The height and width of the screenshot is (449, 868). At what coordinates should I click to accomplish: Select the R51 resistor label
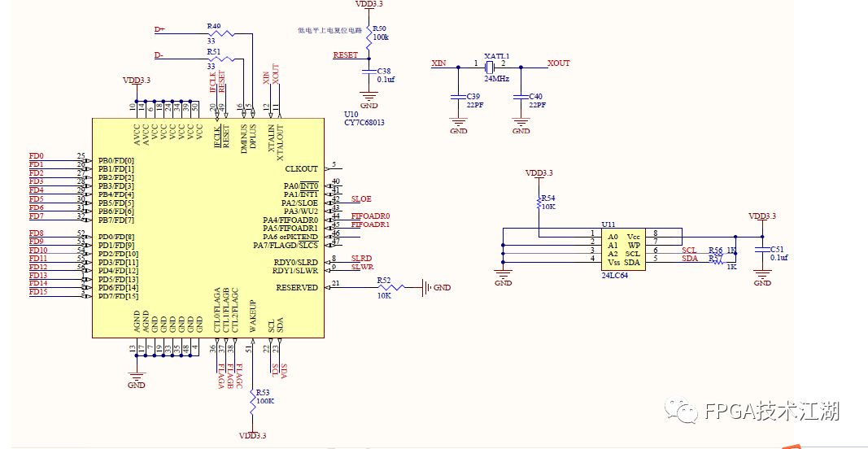click(x=214, y=51)
